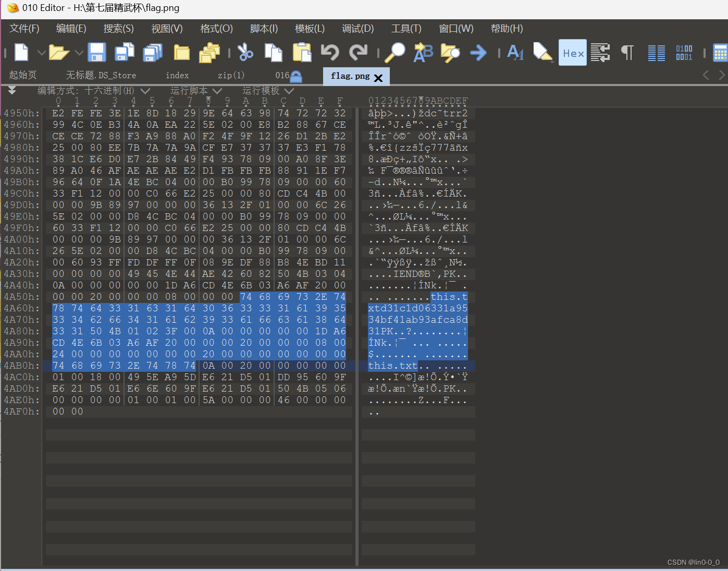Click the Replace A-B icon
728x571 pixels.
point(423,53)
